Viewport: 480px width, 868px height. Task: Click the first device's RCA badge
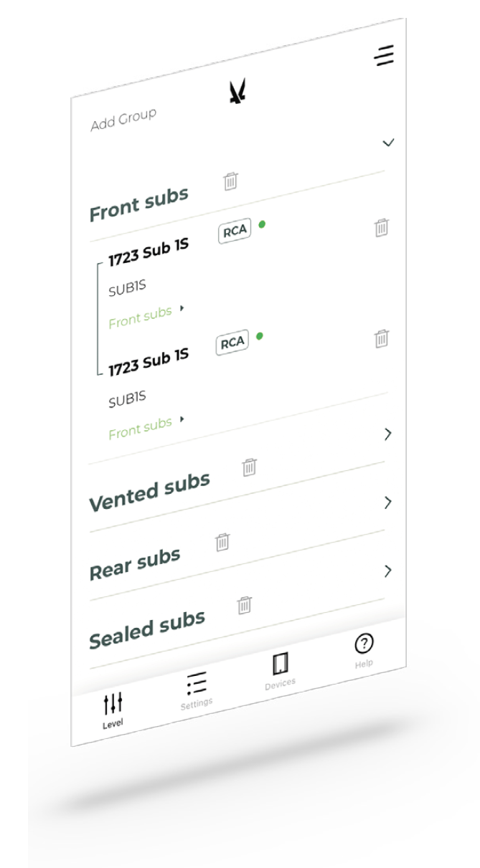coord(234,232)
